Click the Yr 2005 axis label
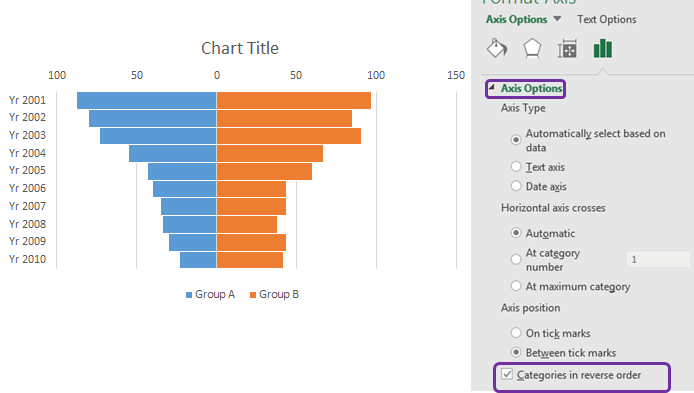 (27, 170)
